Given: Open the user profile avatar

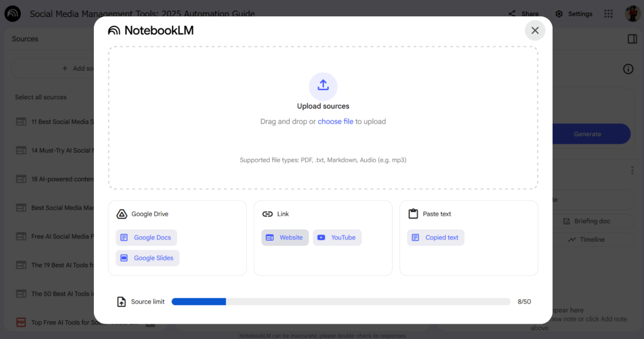Looking at the screenshot, I should tap(633, 14).
